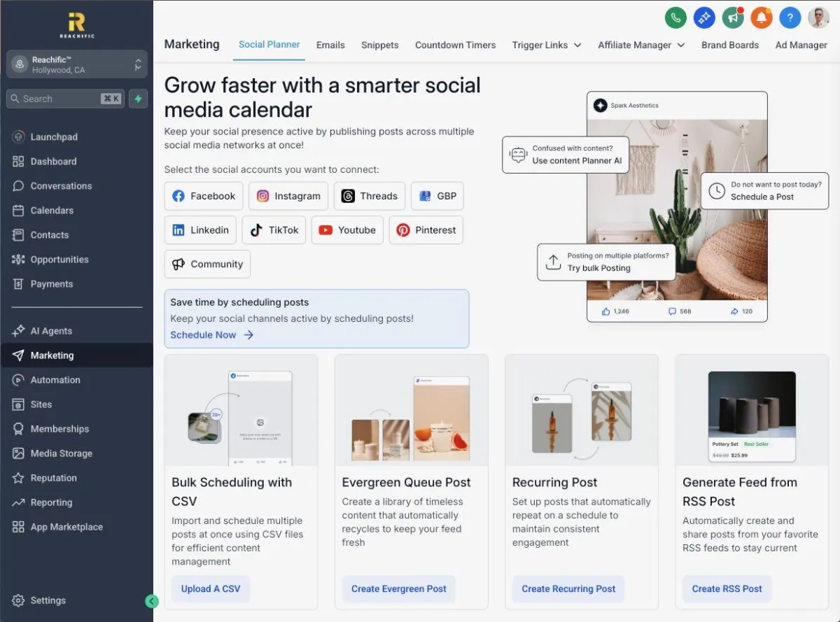Switch to Brand Boards tab
Image resolution: width=840 pixels, height=622 pixels.
pos(730,45)
